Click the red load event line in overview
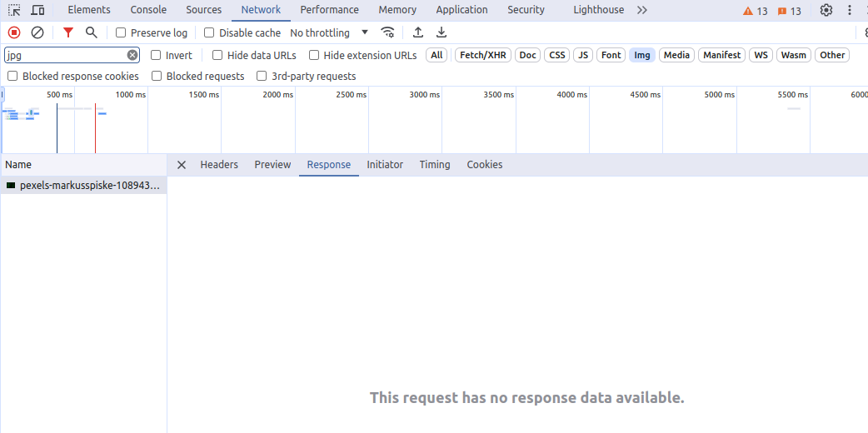 pos(95,128)
